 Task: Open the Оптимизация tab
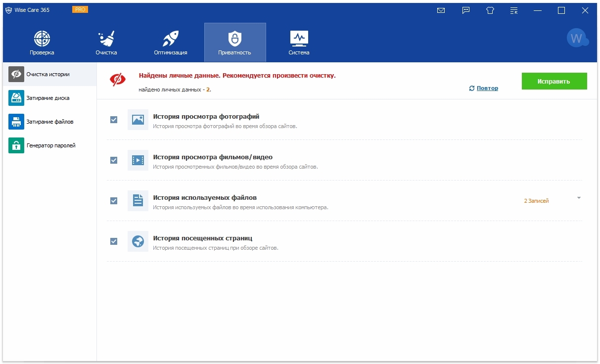[x=171, y=43]
